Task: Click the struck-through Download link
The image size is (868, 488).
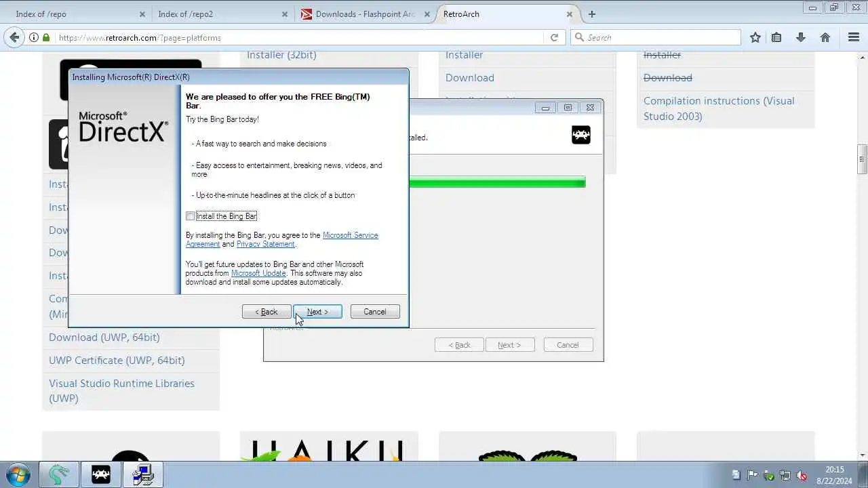Action: click(x=668, y=78)
